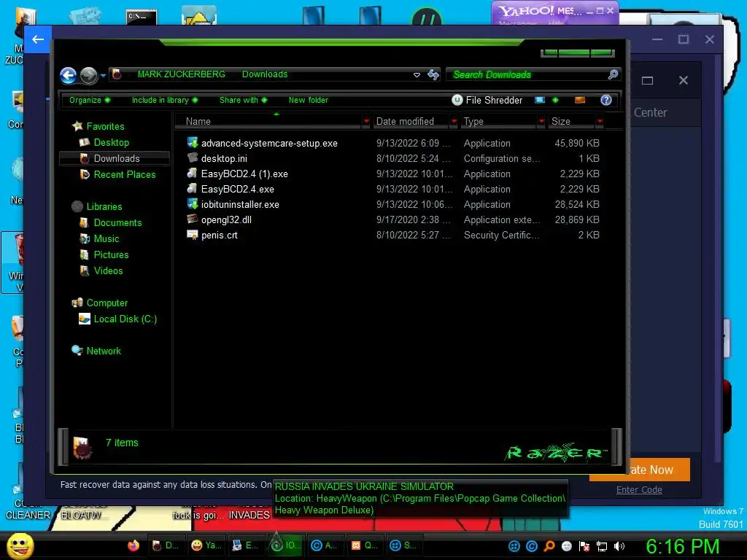Click the change view icon
Viewport: 747px width, 560px height.
[x=540, y=100]
